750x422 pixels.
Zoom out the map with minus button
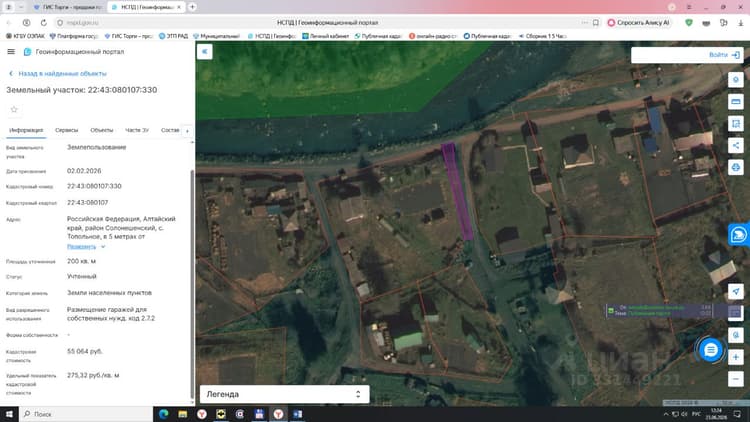(x=736, y=379)
